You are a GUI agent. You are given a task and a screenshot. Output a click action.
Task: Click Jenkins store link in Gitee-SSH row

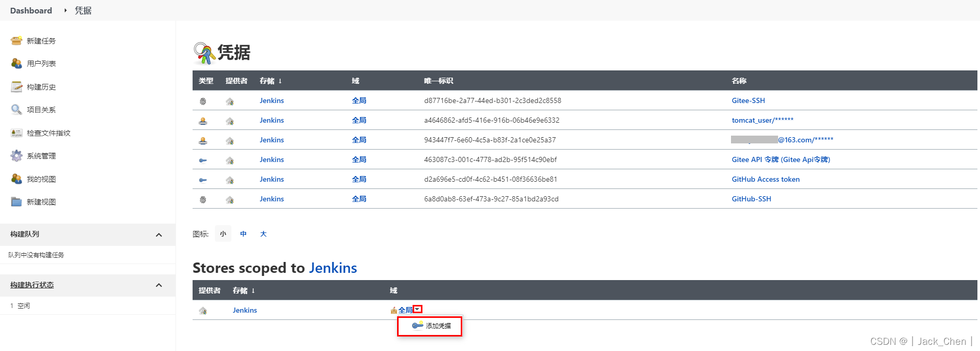point(272,100)
